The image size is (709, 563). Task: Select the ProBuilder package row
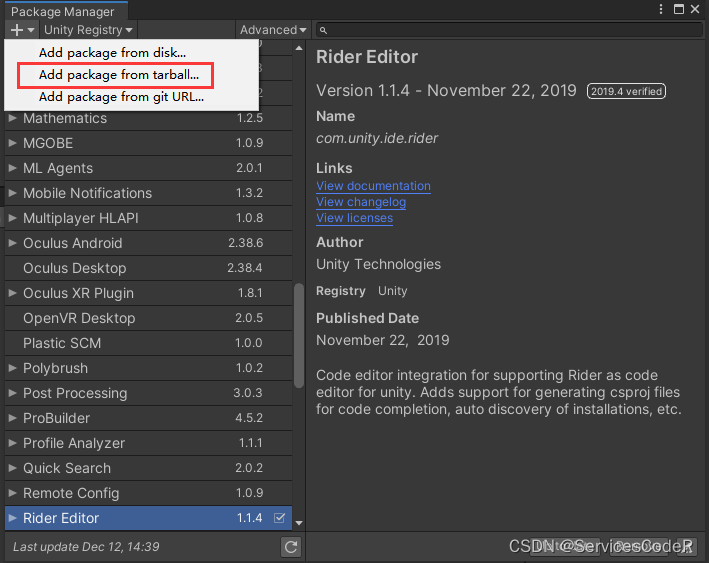click(148, 418)
